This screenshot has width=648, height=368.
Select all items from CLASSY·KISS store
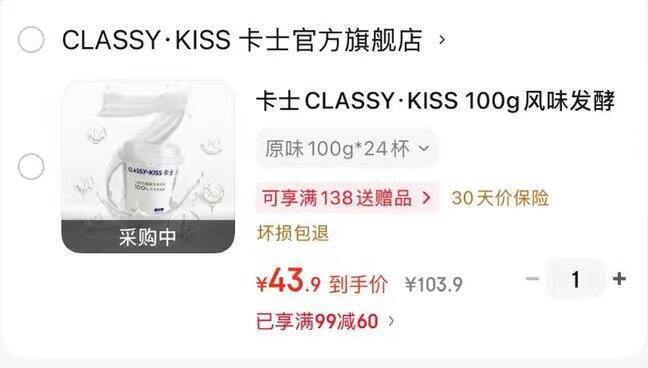coord(31,40)
